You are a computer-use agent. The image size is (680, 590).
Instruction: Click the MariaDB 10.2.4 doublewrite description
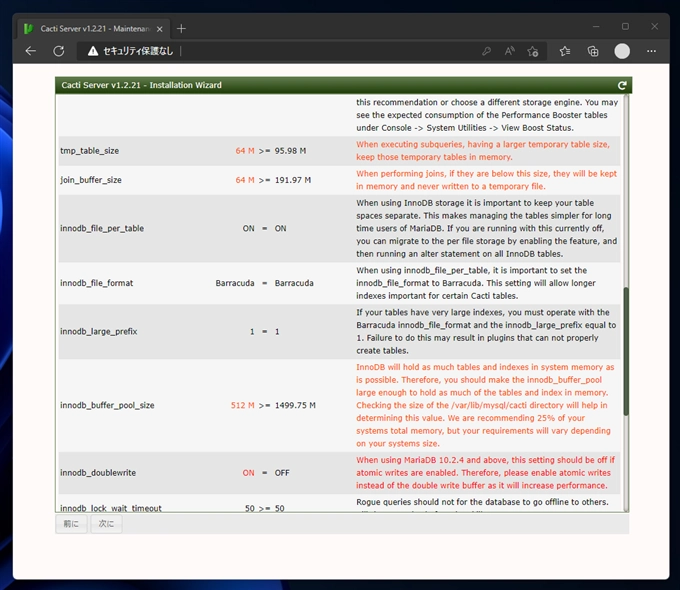(485, 473)
